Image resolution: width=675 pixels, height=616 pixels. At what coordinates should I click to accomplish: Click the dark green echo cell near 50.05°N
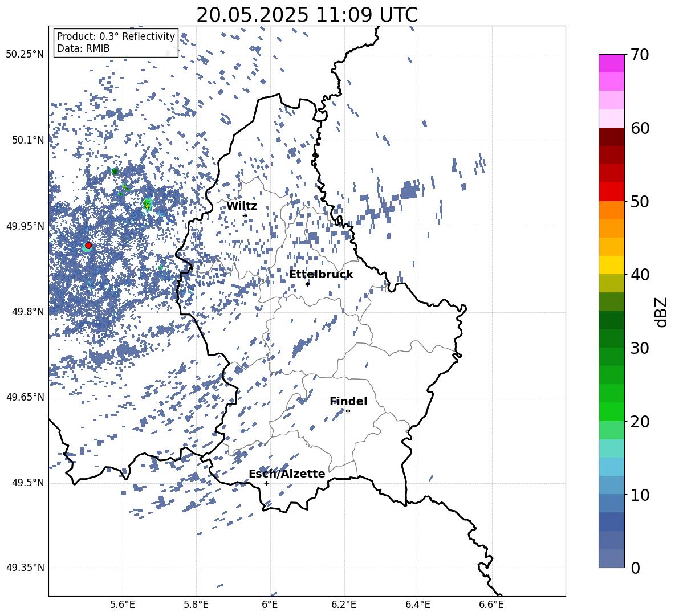coord(115,171)
